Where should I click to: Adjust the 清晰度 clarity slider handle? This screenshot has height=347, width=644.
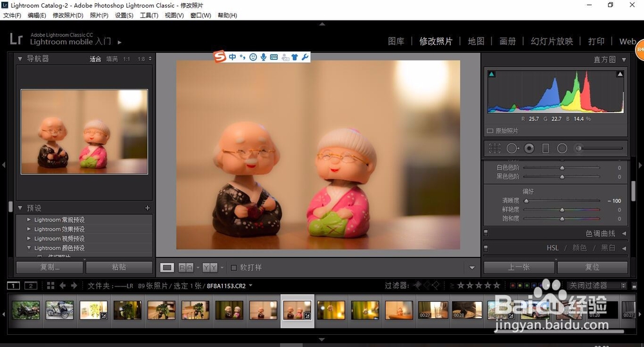pyautogui.click(x=526, y=201)
